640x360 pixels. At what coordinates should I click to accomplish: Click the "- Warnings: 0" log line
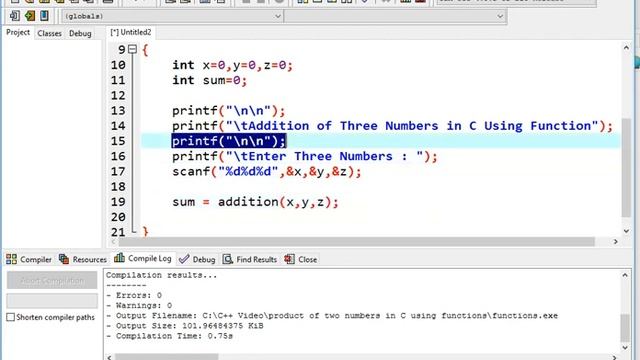139,305
